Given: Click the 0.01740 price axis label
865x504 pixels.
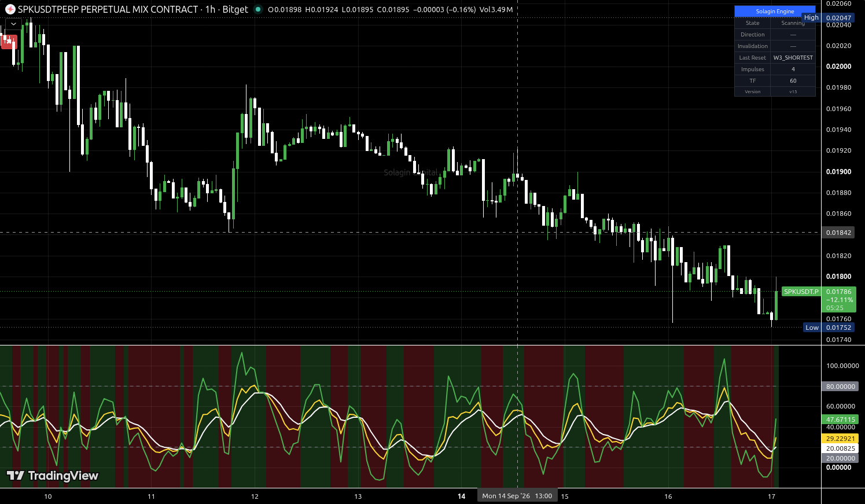Looking at the screenshot, I should 838,340.
